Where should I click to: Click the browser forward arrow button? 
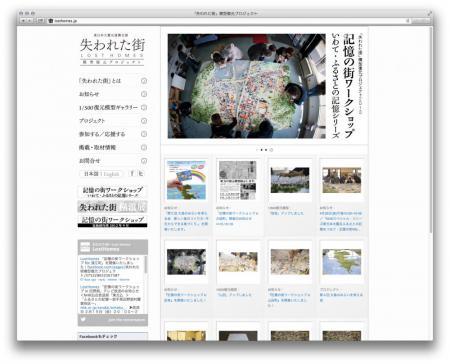tap(30, 21)
